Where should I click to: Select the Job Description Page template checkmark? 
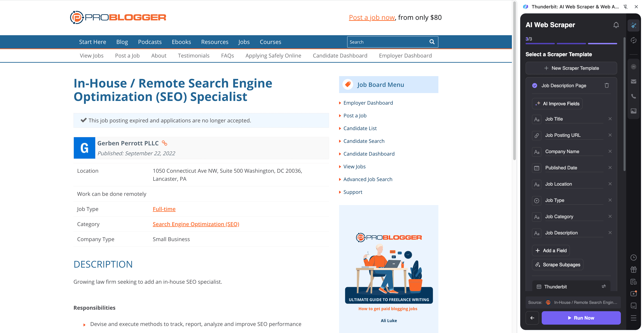(534, 85)
